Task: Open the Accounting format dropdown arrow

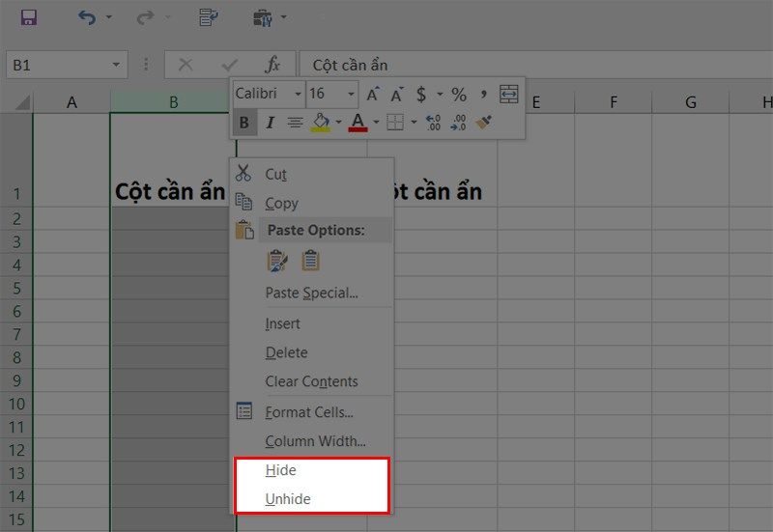Action: [x=440, y=94]
